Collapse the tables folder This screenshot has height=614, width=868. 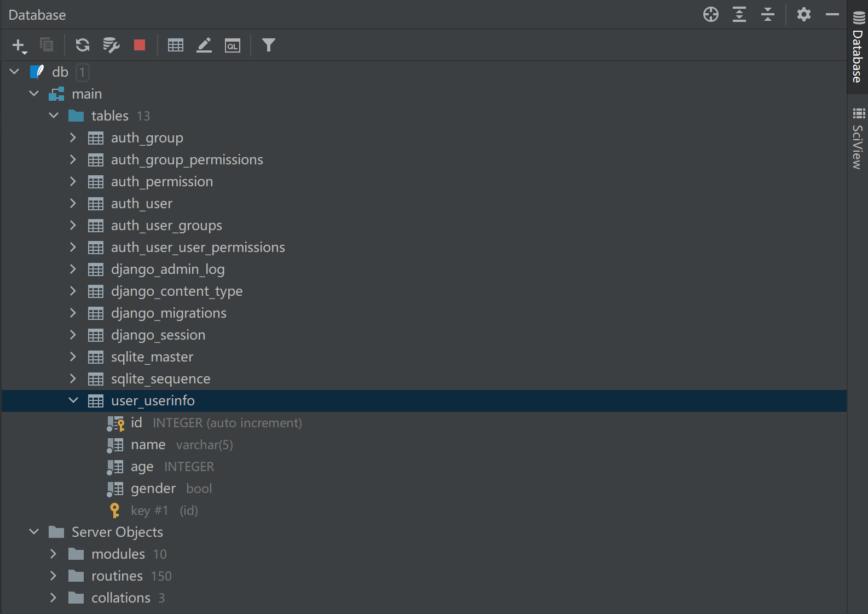pos(54,116)
